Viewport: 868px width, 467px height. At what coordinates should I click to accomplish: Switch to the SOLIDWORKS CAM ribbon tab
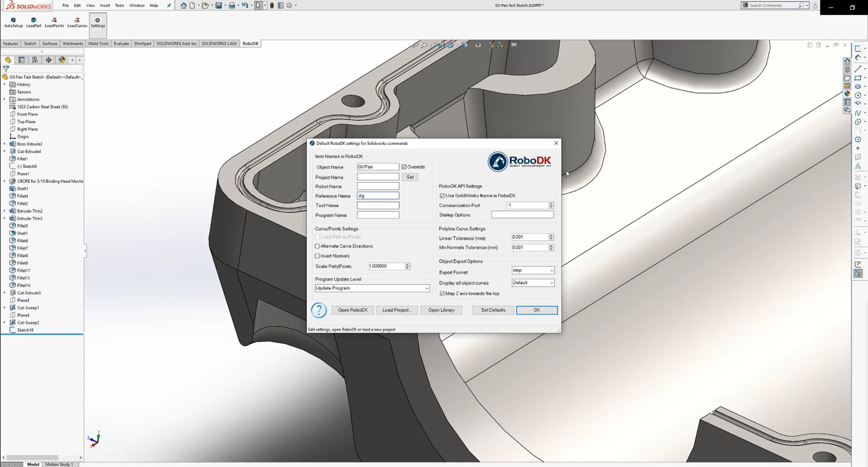pos(219,43)
